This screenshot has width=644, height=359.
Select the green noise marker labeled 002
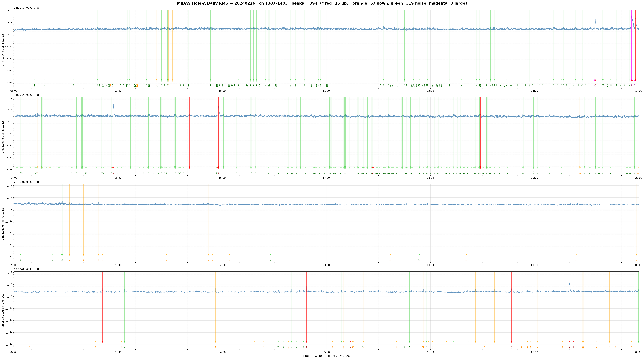(x=74, y=80)
